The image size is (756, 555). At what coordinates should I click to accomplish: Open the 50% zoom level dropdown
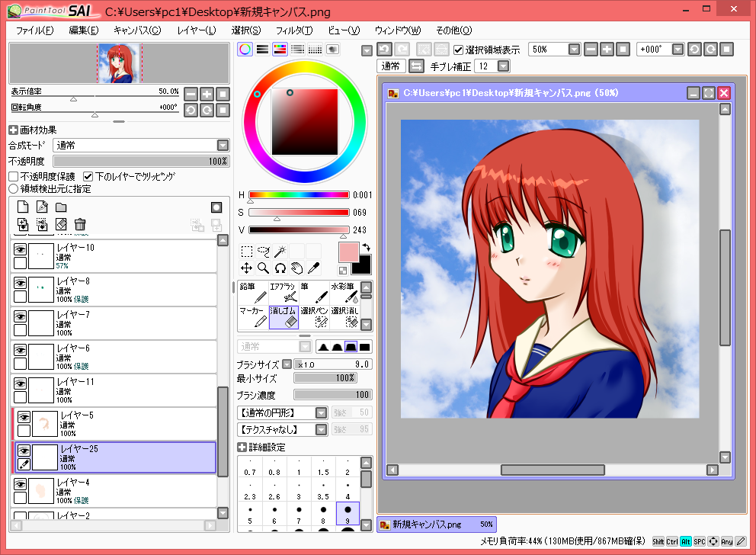(574, 50)
